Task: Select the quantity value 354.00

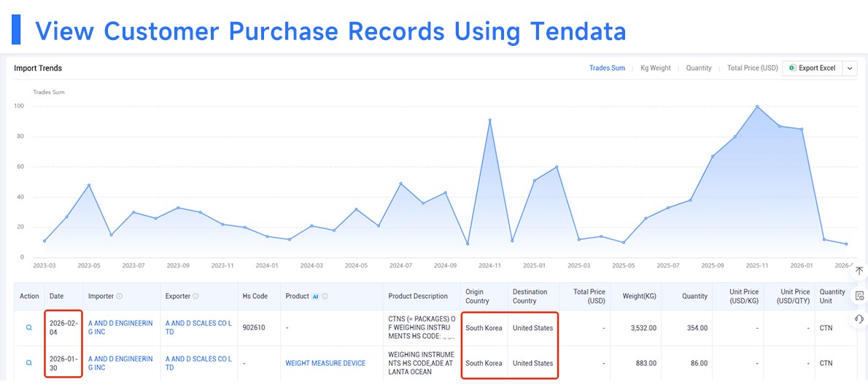Action: (697, 328)
